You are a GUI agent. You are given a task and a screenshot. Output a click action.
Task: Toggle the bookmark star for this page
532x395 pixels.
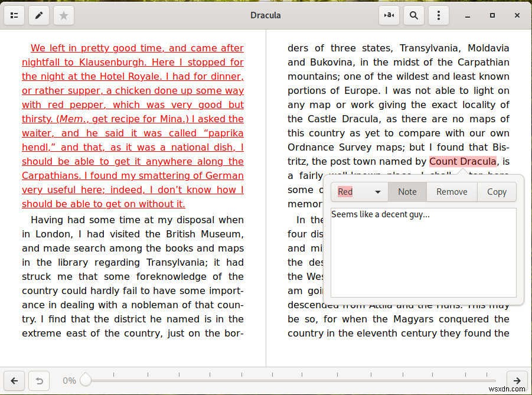tap(63, 15)
